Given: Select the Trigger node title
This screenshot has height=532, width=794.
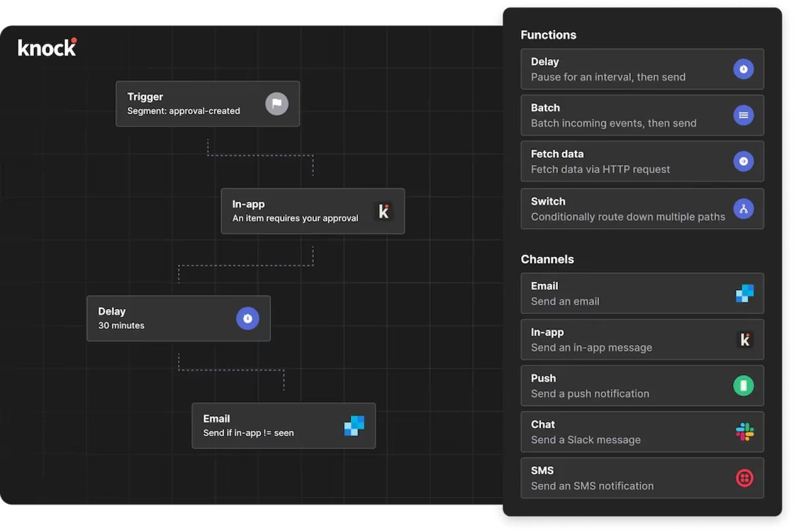Looking at the screenshot, I should pyautogui.click(x=145, y=97).
